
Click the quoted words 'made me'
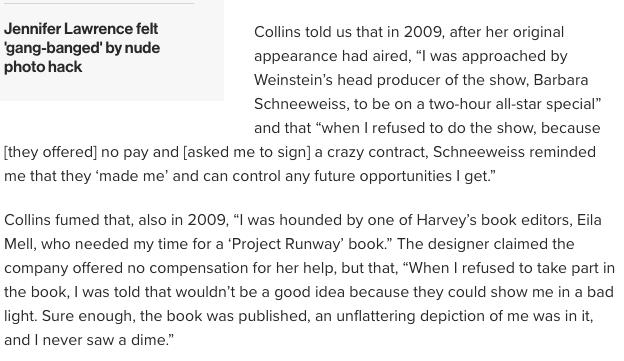click(132, 176)
